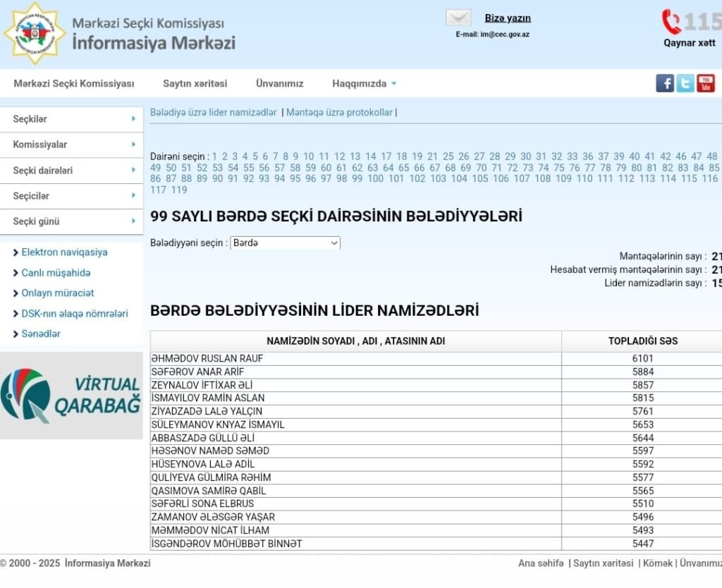Expand the Haqqımızda dropdown menu
Screen dimensions: 722x588
tap(364, 83)
